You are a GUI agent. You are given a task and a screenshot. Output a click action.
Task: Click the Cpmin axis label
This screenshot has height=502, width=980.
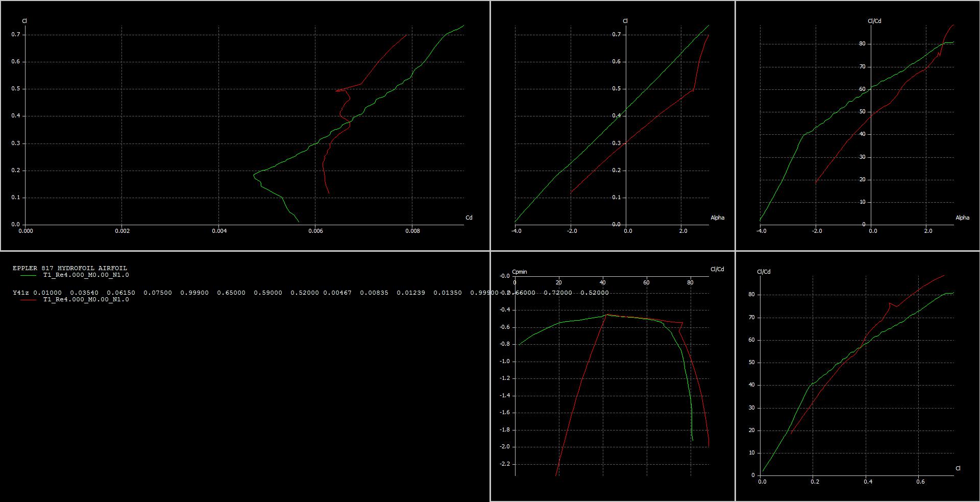(x=519, y=272)
